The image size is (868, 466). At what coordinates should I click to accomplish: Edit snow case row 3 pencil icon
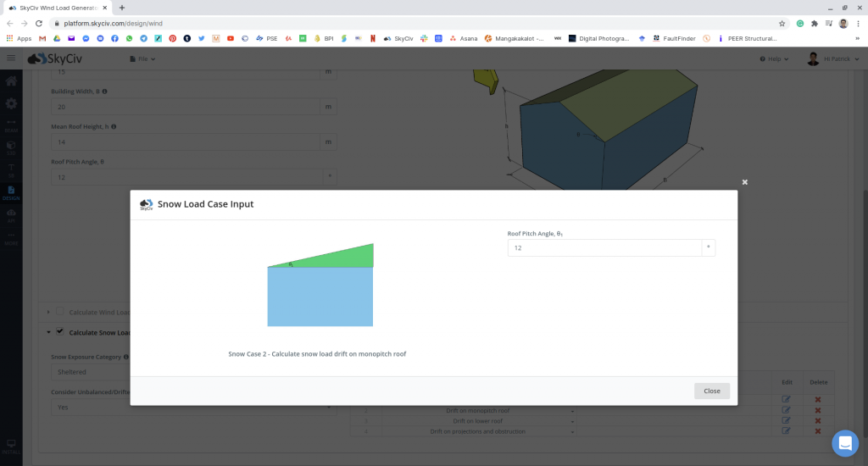click(x=786, y=421)
